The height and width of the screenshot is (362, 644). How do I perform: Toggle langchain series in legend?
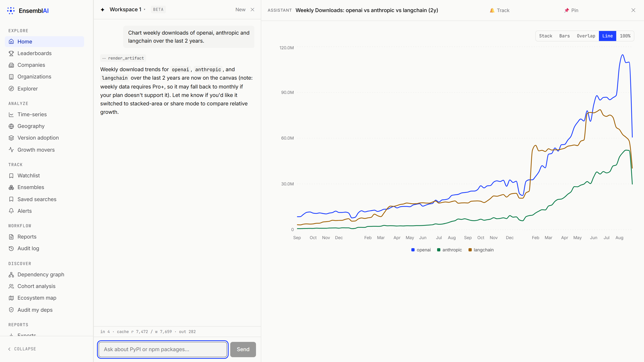(481, 250)
